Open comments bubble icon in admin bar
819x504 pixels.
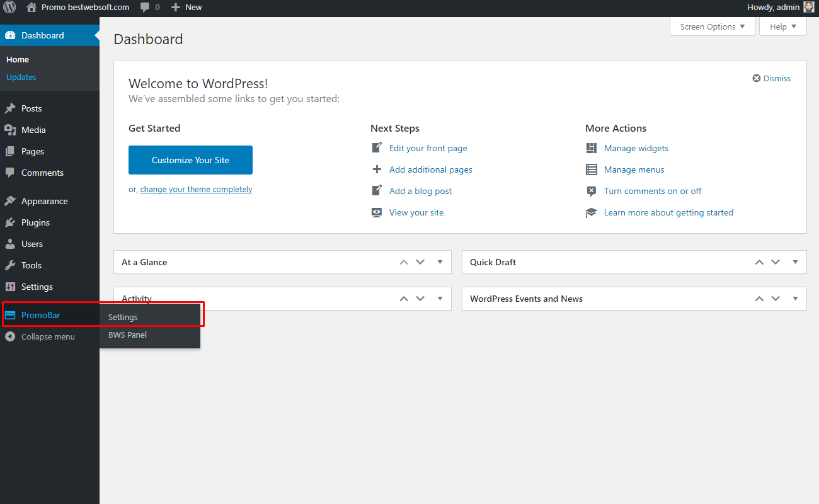(145, 8)
